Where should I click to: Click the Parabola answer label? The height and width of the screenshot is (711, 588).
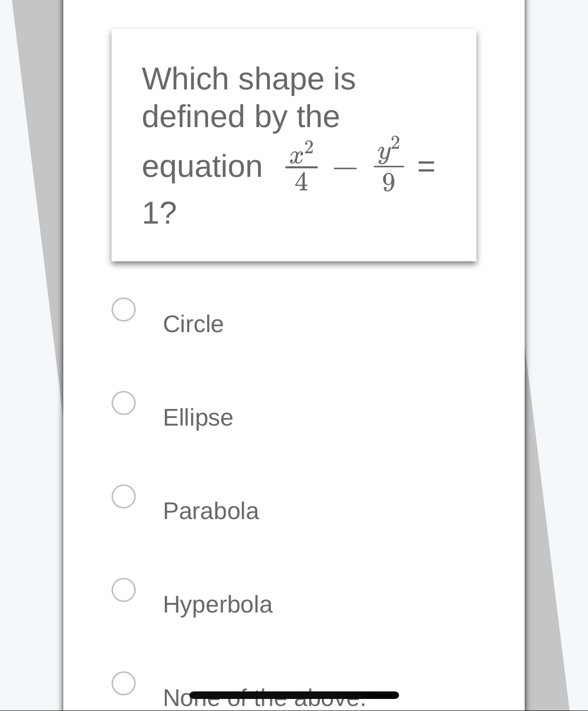[x=211, y=511]
